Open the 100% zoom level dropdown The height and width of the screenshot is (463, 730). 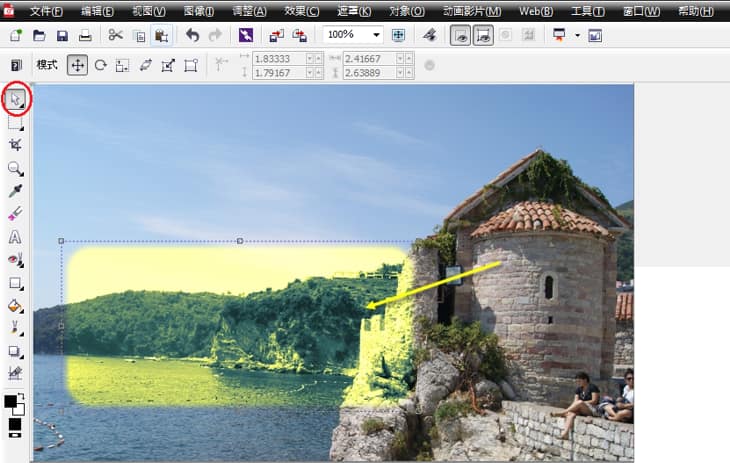(x=376, y=35)
